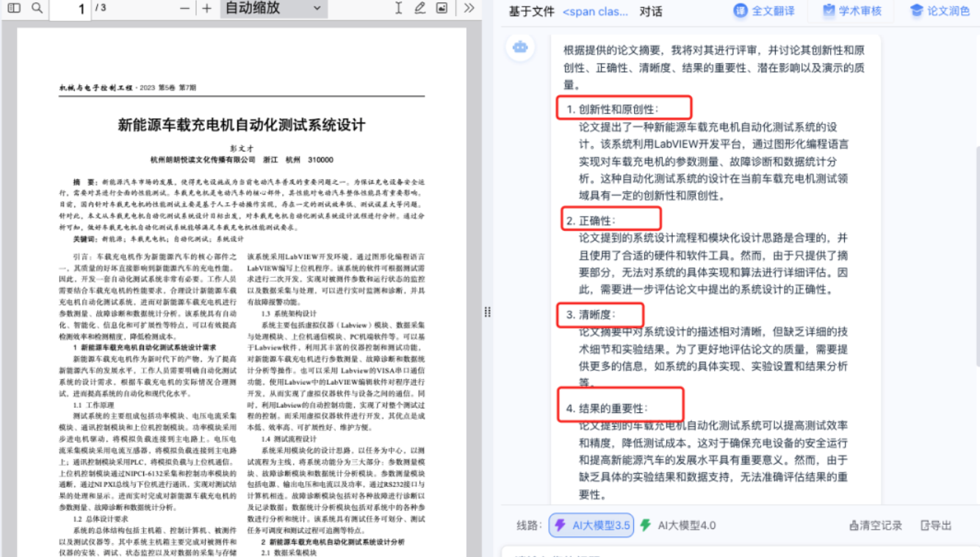Click the chatbot avatar icon
980x557 pixels.
(520, 47)
